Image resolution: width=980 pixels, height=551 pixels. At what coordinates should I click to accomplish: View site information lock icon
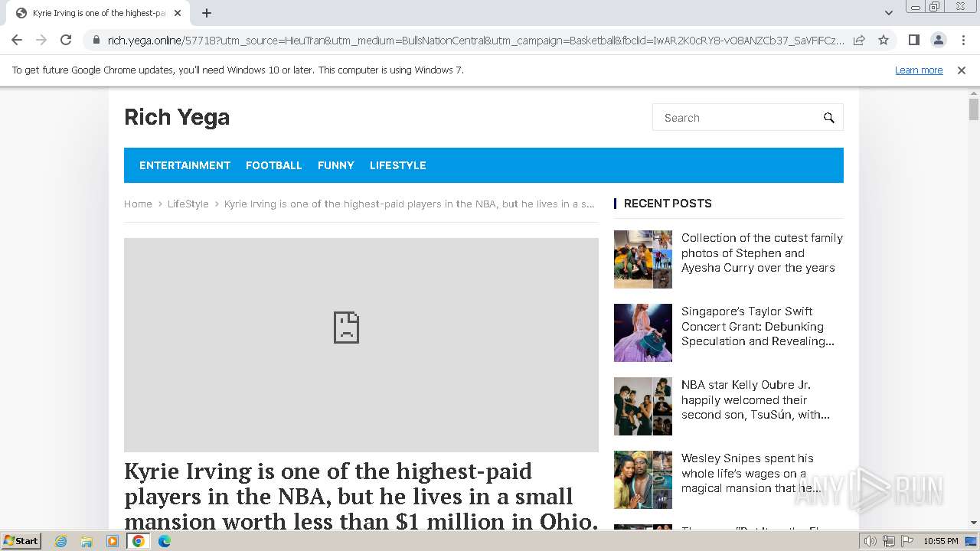(96, 41)
